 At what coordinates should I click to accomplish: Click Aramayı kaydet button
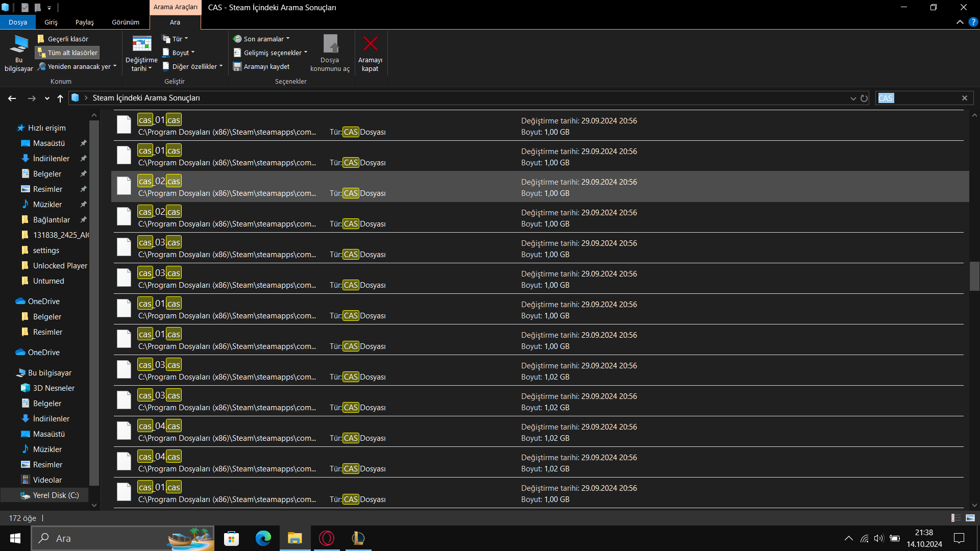(x=262, y=67)
